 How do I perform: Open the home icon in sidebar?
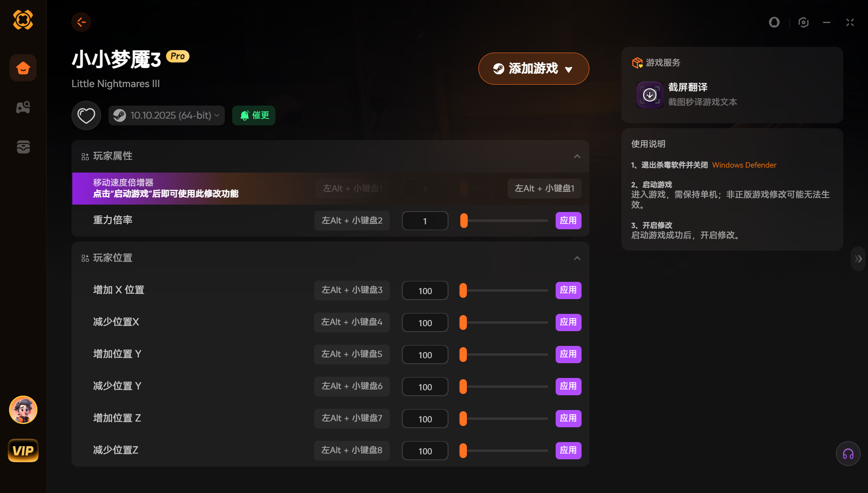(23, 68)
